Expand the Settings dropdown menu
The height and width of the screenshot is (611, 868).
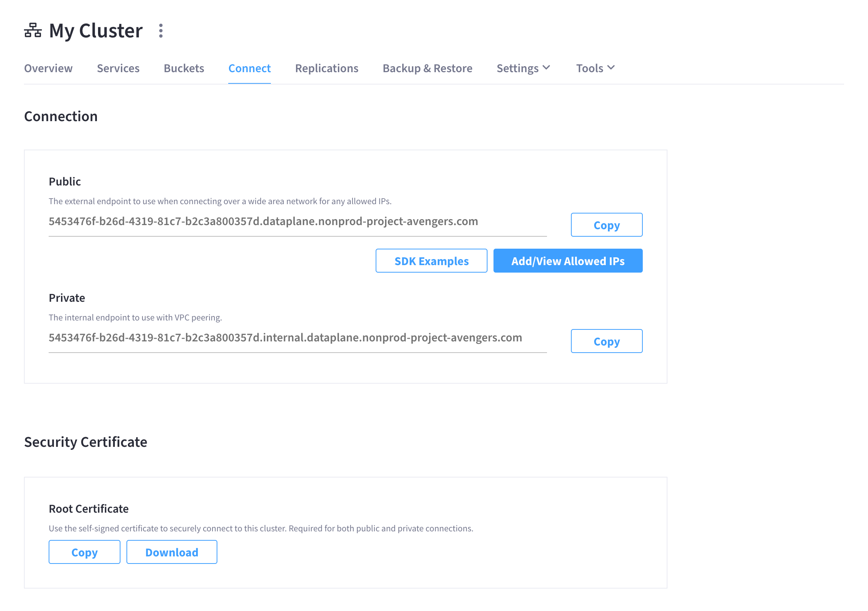pos(523,67)
